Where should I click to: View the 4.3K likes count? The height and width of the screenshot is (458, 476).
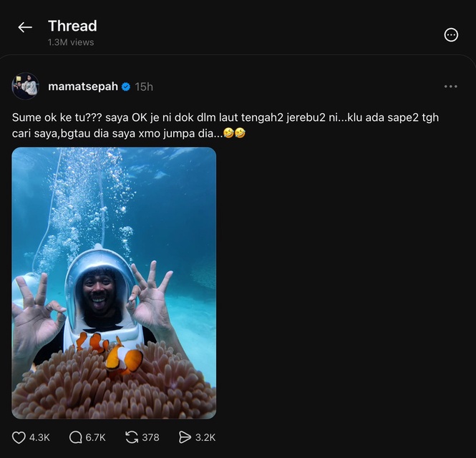click(39, 437)
